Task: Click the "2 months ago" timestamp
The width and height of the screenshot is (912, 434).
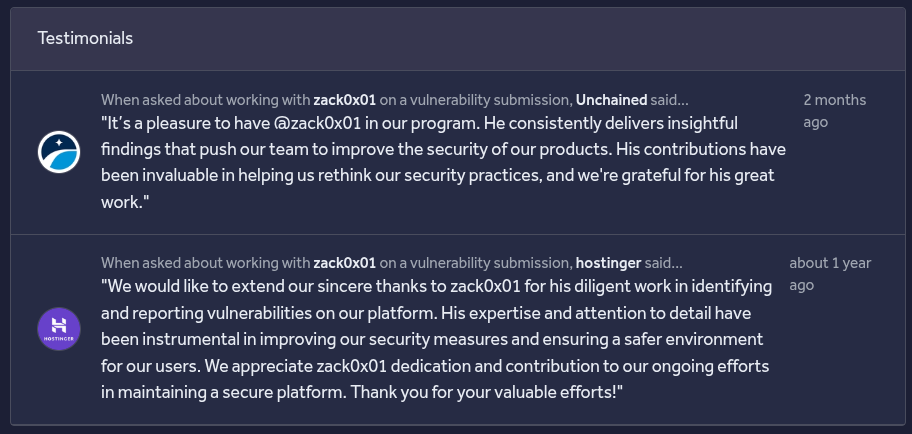Action: (834, 111)
